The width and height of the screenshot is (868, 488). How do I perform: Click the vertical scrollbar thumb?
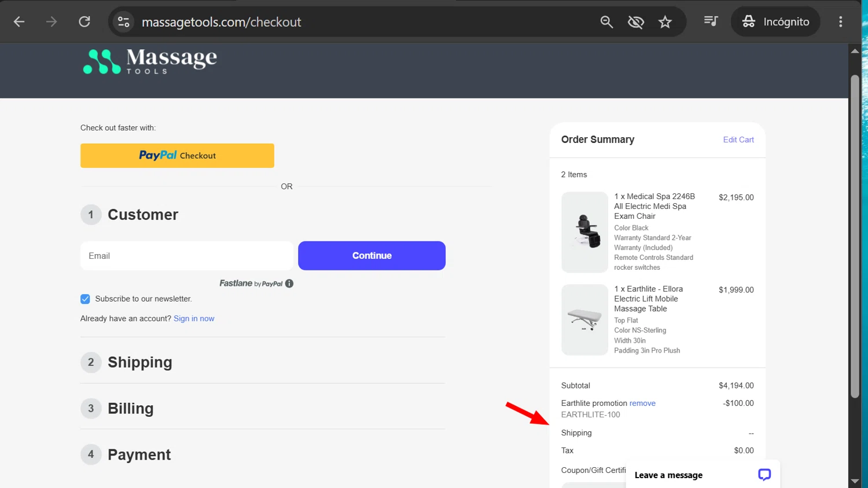pos(855,236)
